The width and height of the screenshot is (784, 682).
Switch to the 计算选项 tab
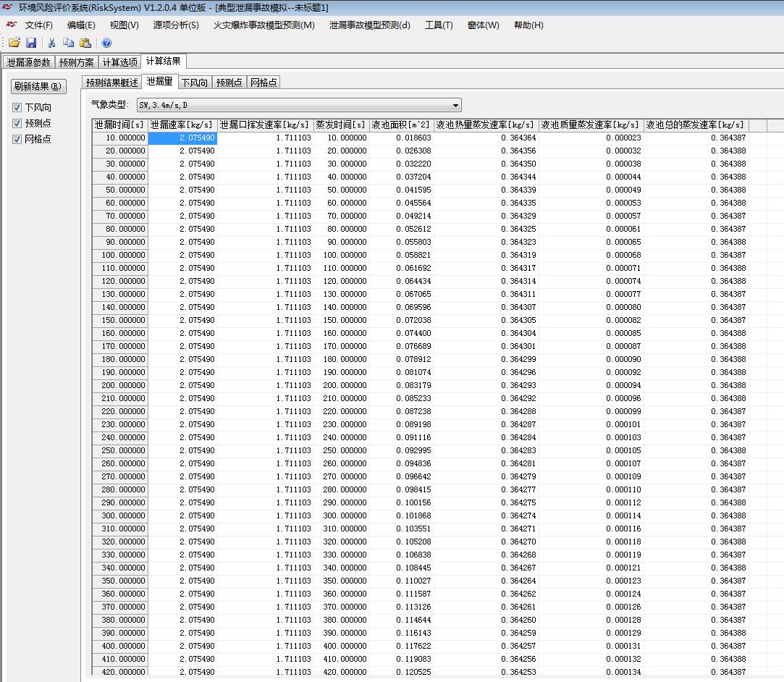[120, 62]
